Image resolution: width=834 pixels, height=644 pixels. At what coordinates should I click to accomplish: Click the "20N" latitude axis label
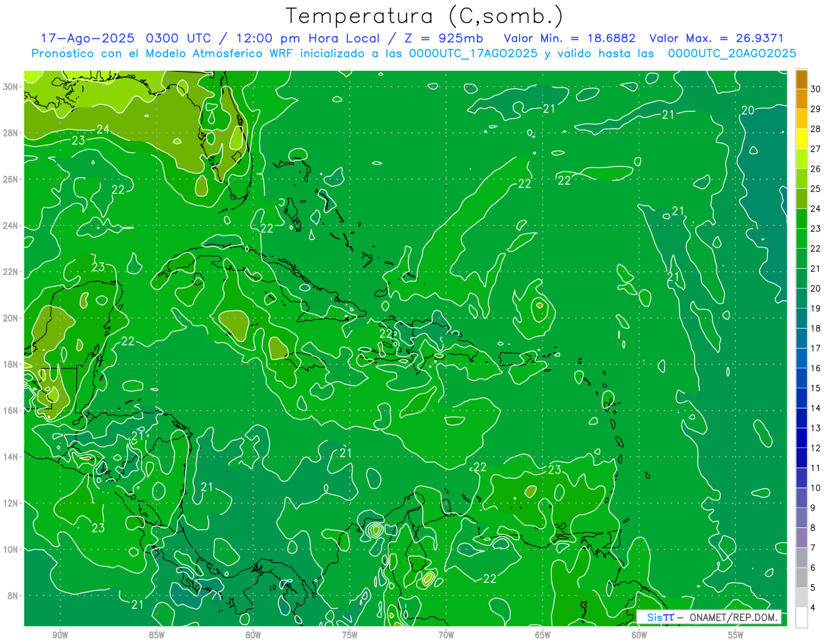pos(12,318)
